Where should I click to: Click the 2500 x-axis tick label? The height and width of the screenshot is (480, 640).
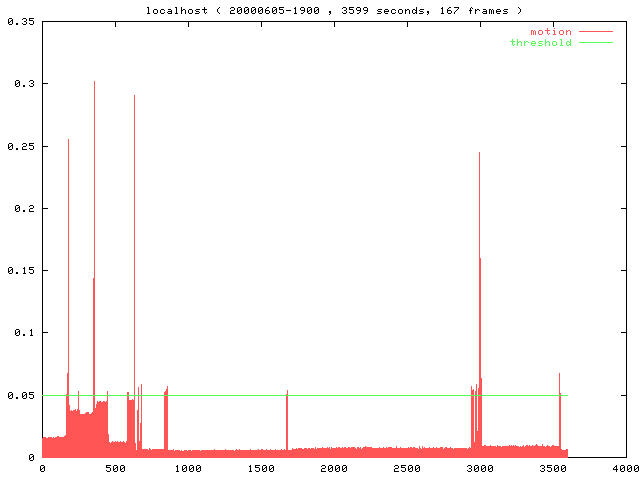point(407,468)
